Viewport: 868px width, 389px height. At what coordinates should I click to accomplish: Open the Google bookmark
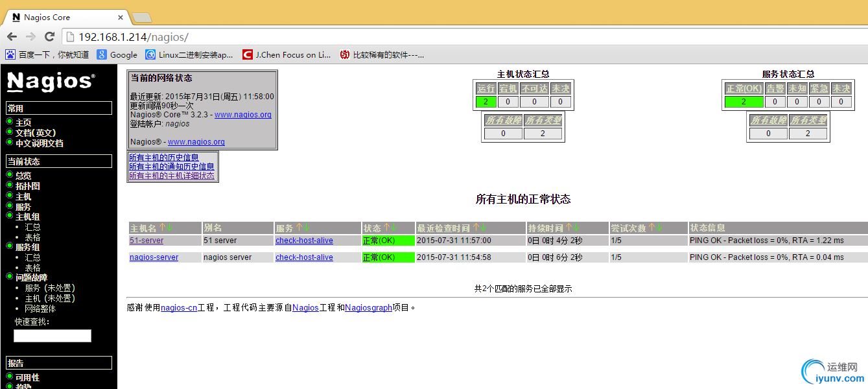[x=117, y=55]
